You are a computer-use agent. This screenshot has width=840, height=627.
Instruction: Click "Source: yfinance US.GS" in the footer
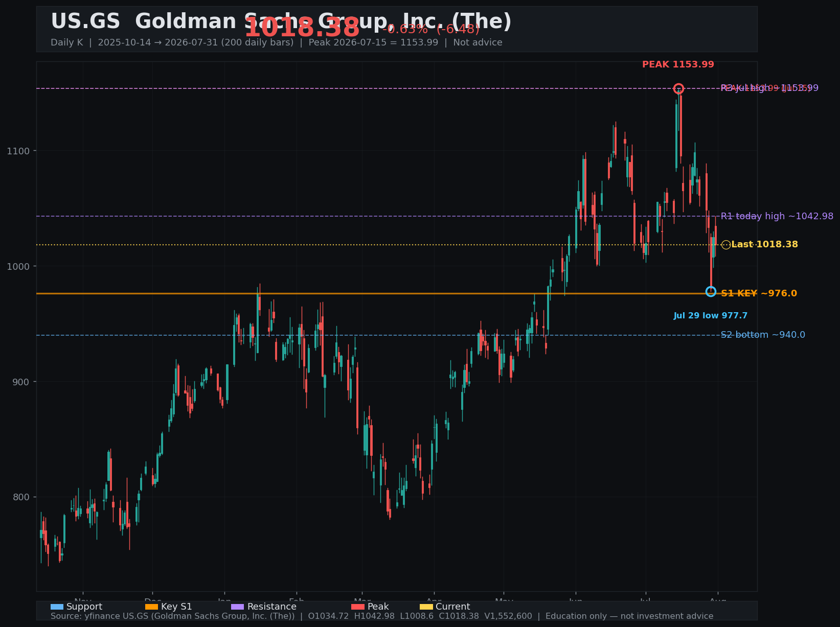click(x=100, y=616)
